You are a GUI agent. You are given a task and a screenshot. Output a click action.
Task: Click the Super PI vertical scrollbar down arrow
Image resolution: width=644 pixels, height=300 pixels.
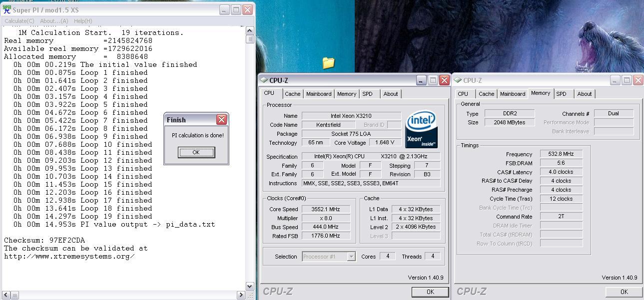tap(250, 286)
